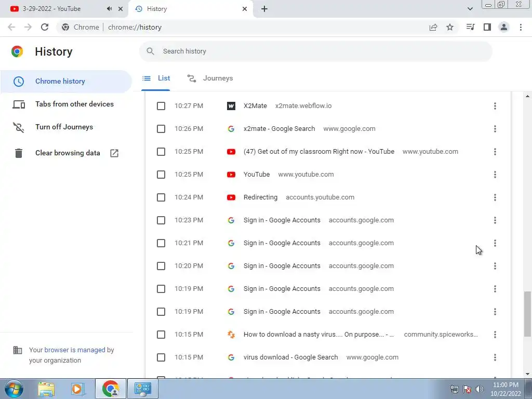
Task: Click the control panel taskbar icon
Action: (x=142, y=389)
